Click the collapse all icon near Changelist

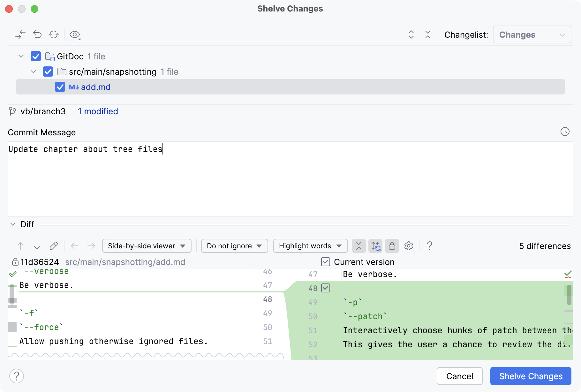pos(428,34)
